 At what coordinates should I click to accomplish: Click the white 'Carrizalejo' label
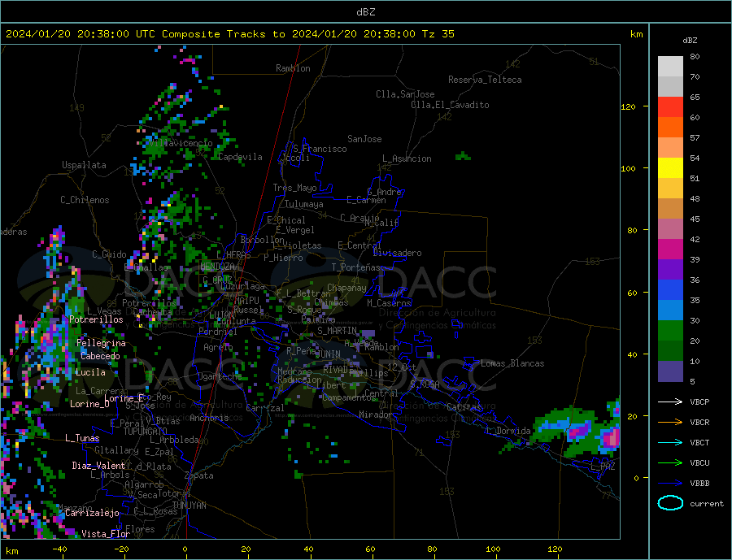92,514
